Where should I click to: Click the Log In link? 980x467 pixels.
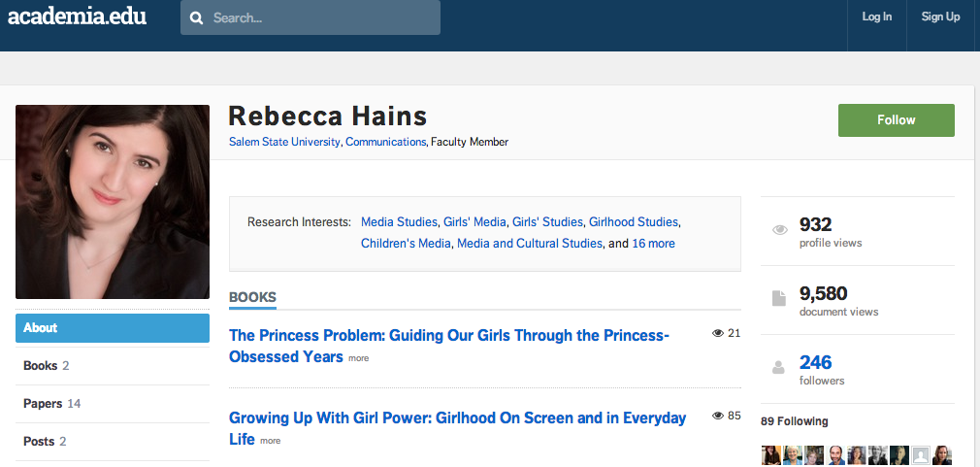(876, 17)
